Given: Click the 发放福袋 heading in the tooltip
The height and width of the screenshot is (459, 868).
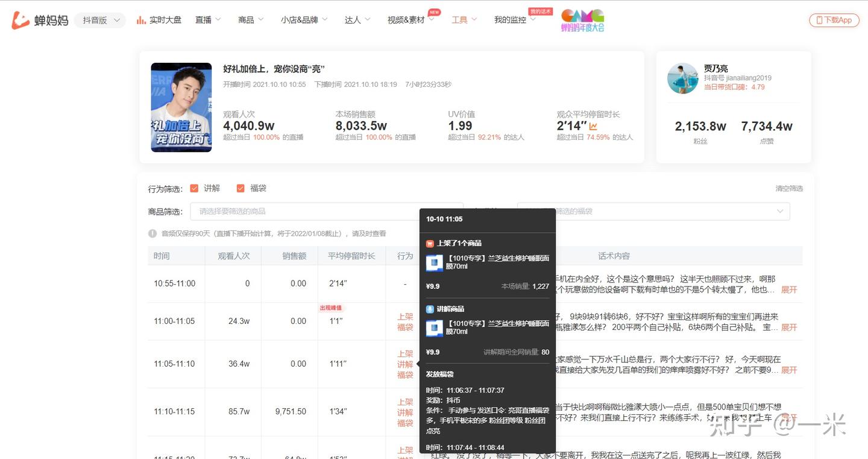Looking at the screenshot, I should [439, 375].
